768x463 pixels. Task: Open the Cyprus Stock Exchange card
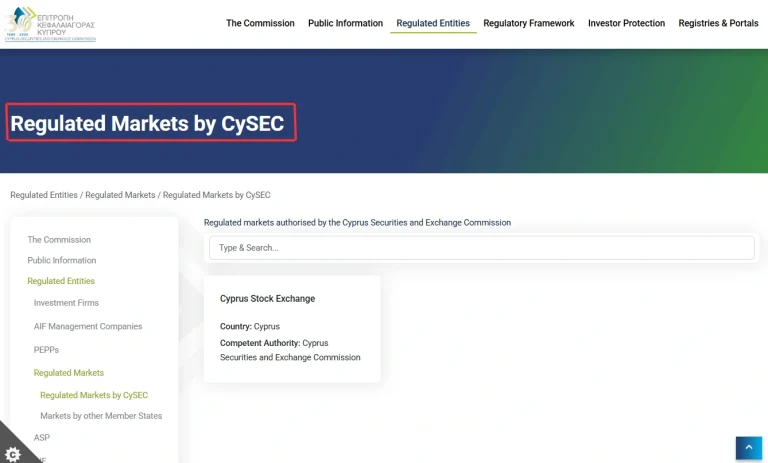292,329
